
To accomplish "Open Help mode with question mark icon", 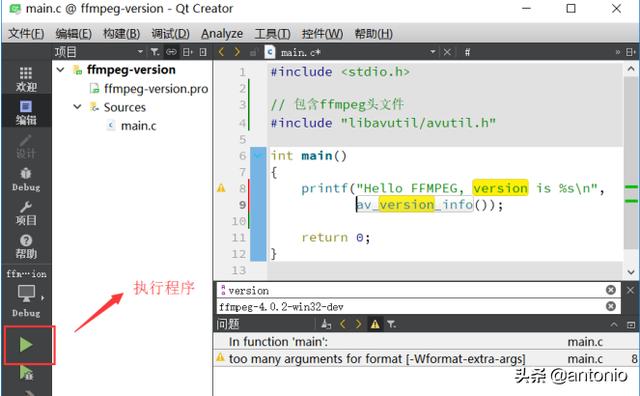I will [x=26, y=246].
